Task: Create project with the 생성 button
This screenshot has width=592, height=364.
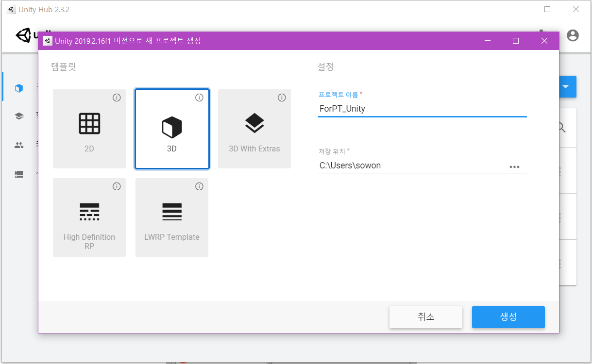Action: (508, 317)
